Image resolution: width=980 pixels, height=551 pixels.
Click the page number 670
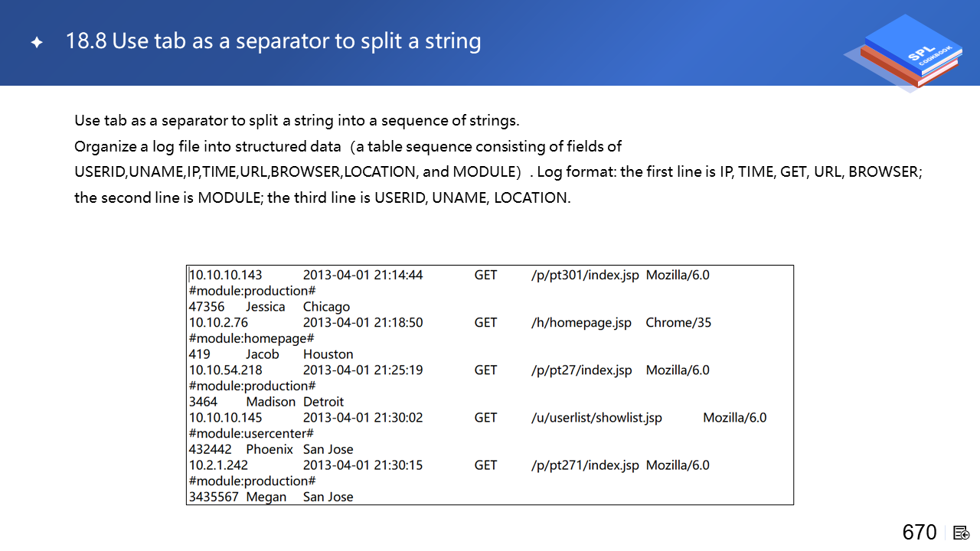coord(919,533)
